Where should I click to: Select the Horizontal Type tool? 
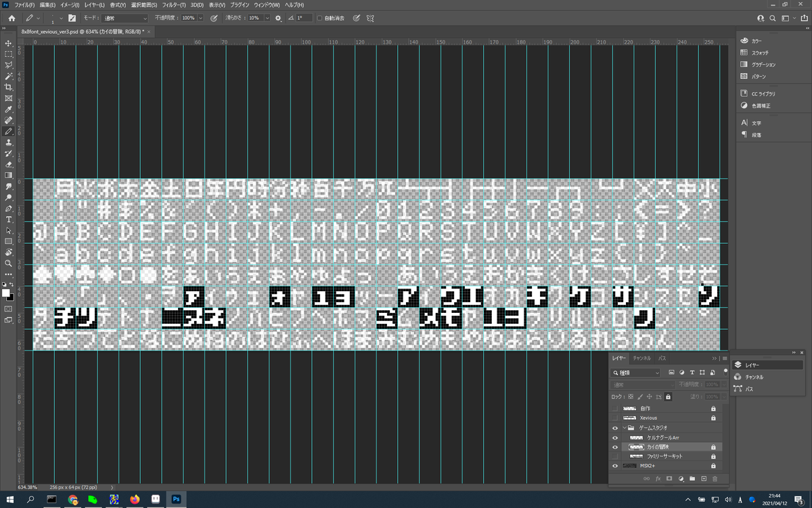click(9, 219)
